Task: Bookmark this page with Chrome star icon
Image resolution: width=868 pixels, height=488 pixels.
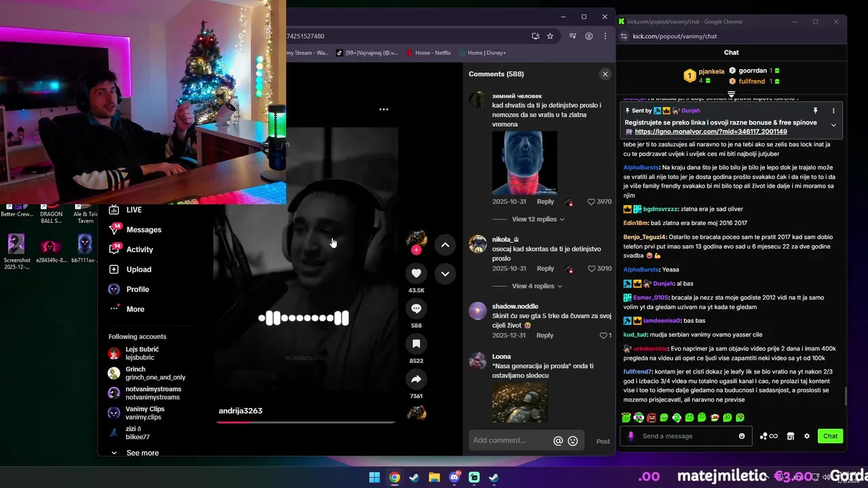Action: 550,36
